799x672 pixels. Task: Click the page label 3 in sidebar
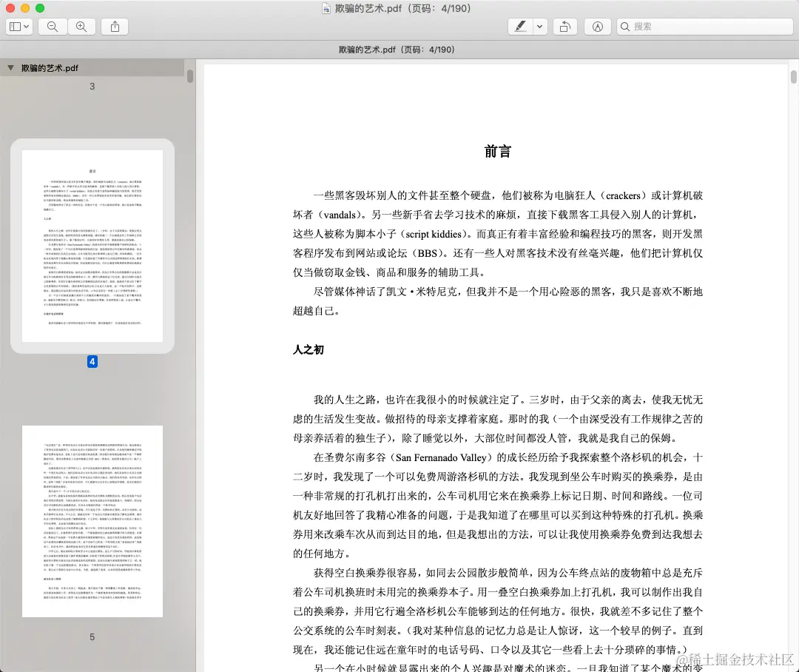[x=92, y=86]
